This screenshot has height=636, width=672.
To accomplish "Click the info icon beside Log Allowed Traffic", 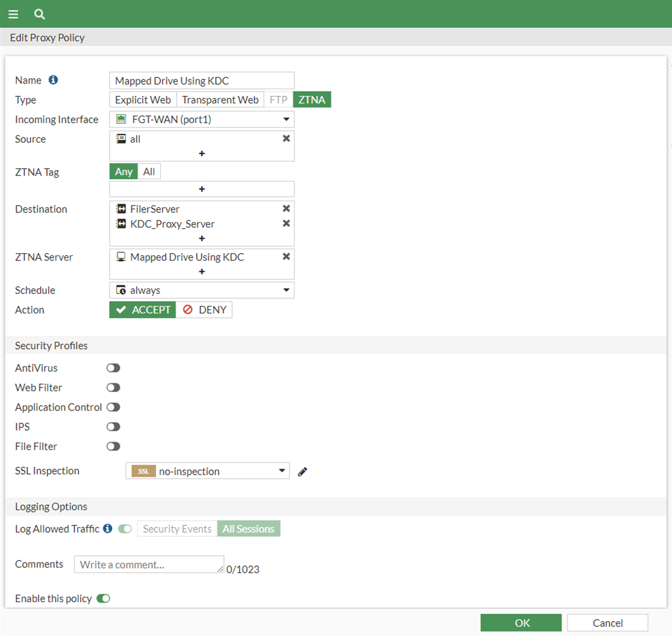I will pos(107,528).
